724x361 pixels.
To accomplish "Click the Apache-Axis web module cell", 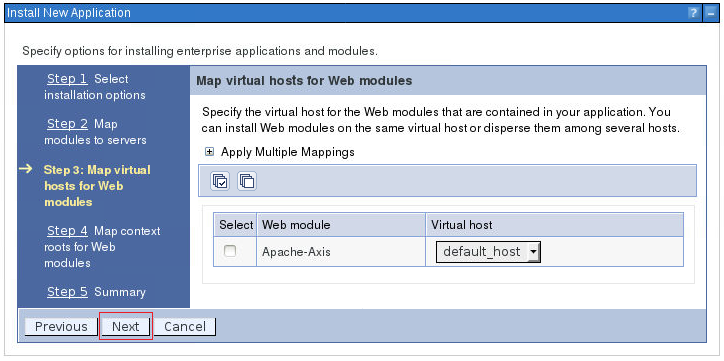I will tap(341, 252).
